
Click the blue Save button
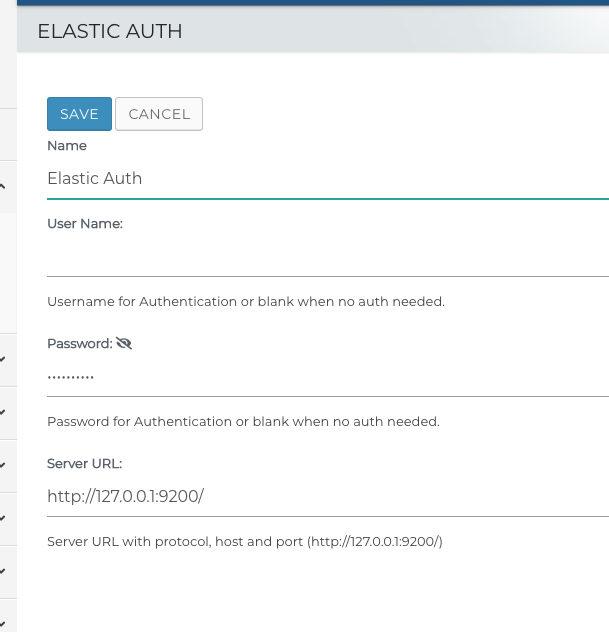(79, 114)
